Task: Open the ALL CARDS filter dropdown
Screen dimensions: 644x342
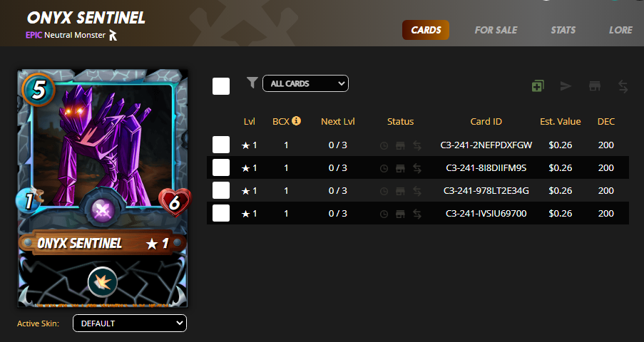Action: pos(305,83)
